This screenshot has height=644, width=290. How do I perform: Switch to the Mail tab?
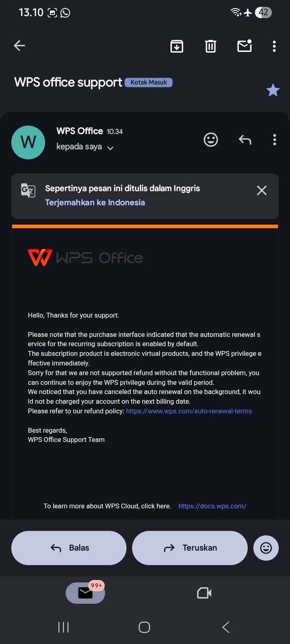pos(85,592)
